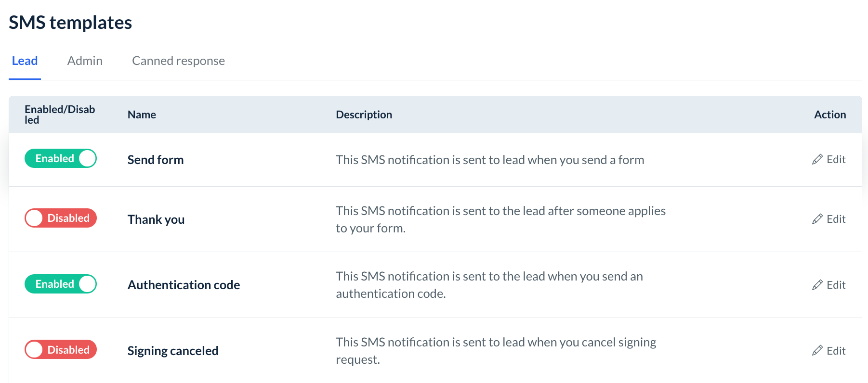Click the Enabled/Disabled column header
Viewport: 868px width, 383px height.
coord(60,115)
